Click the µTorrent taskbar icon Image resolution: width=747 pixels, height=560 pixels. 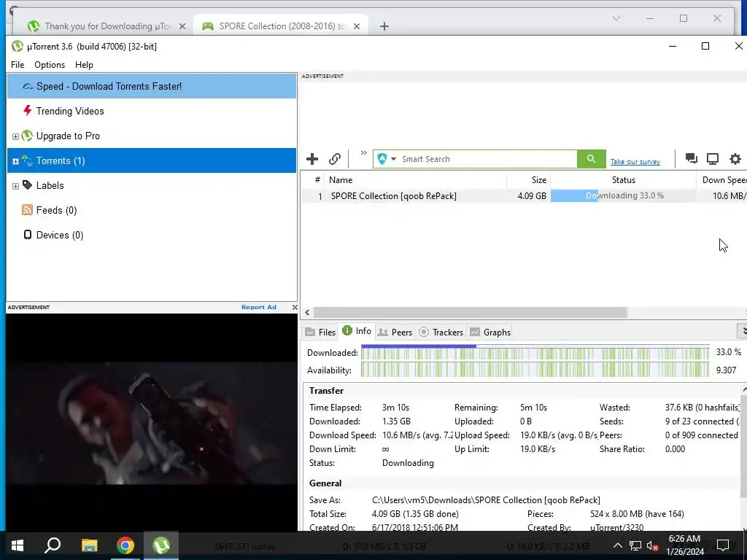tap(161, 545)
